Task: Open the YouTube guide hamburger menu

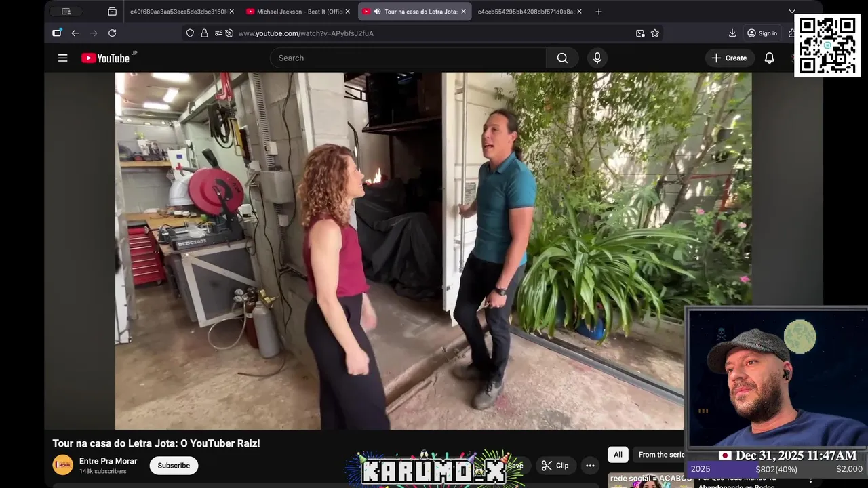Action: (62, 58)
